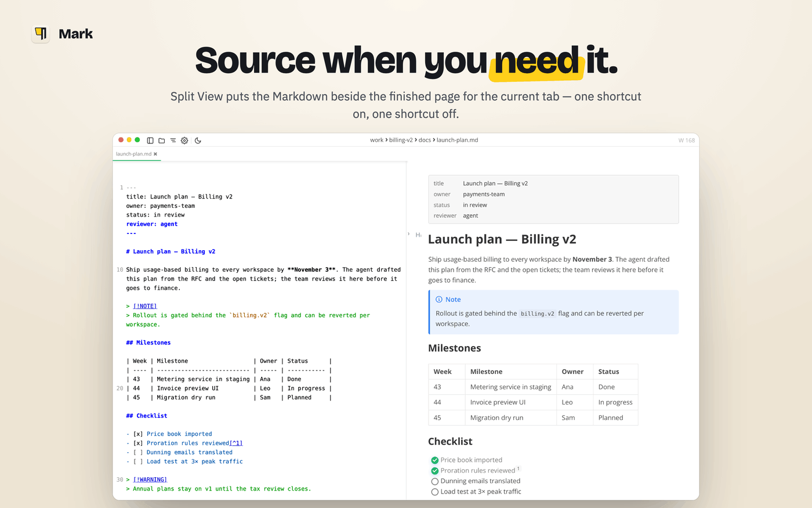Click 'Metering service in staging' table cell in preview
Screen dimensions: 812x508
click(x=510, y=387)
